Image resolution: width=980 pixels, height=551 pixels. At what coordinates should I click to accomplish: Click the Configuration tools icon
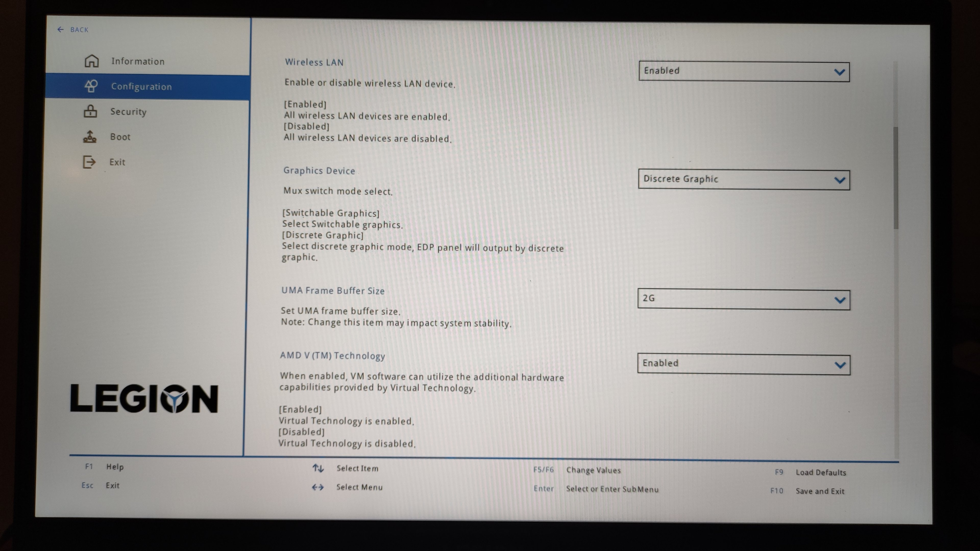pos(91,86)
